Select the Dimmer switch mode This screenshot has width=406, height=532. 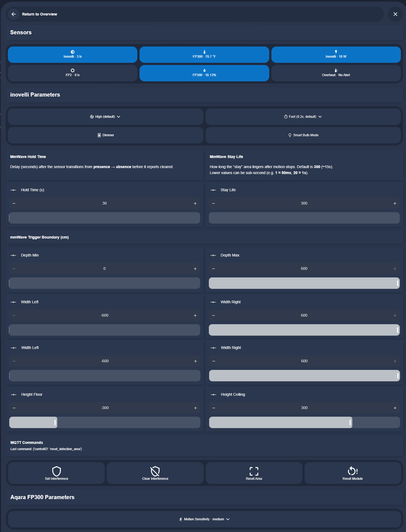pyautogui.click(x=106, y=135)
